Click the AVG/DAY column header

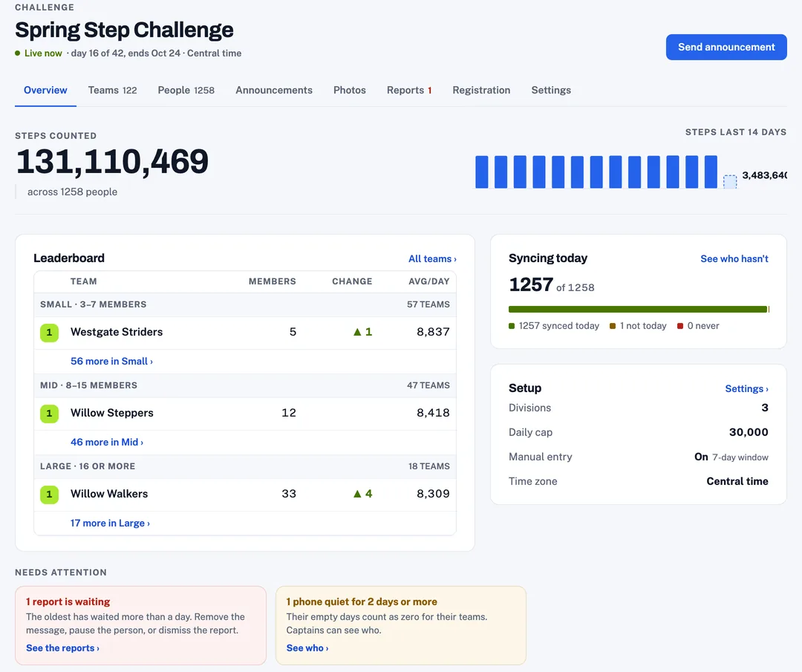coord(428,281)
